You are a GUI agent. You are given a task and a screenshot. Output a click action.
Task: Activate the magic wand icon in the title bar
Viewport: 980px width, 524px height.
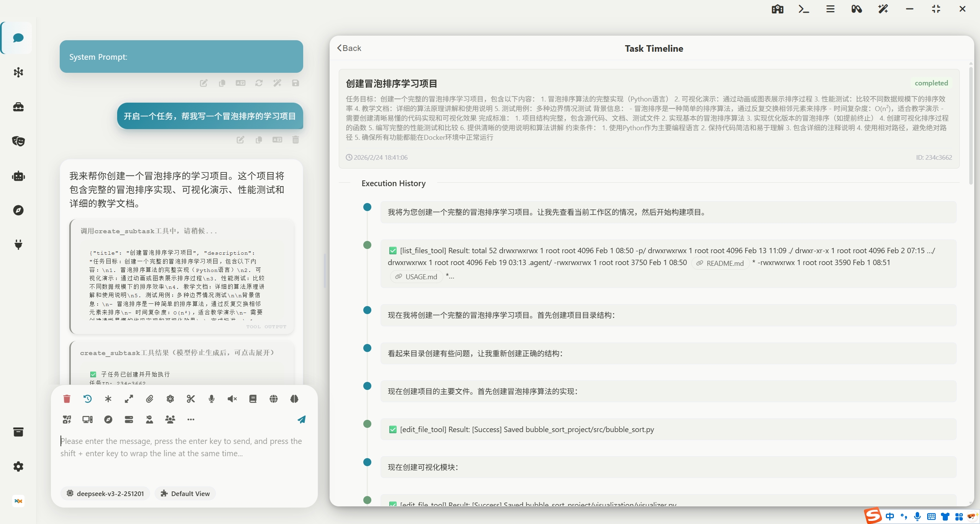[883, 9]
